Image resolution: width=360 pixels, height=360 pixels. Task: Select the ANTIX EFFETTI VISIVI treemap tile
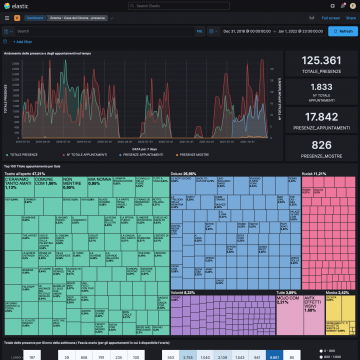coord(314,315)
